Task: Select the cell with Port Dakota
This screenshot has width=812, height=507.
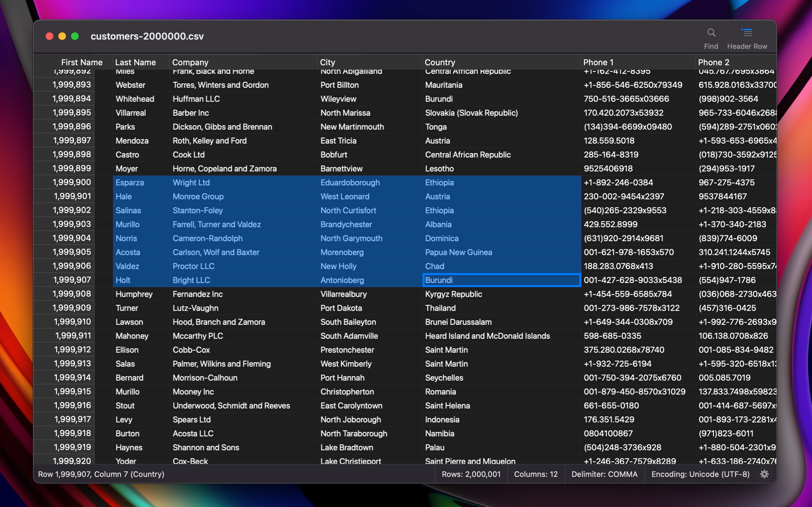Action: (341, 308)
